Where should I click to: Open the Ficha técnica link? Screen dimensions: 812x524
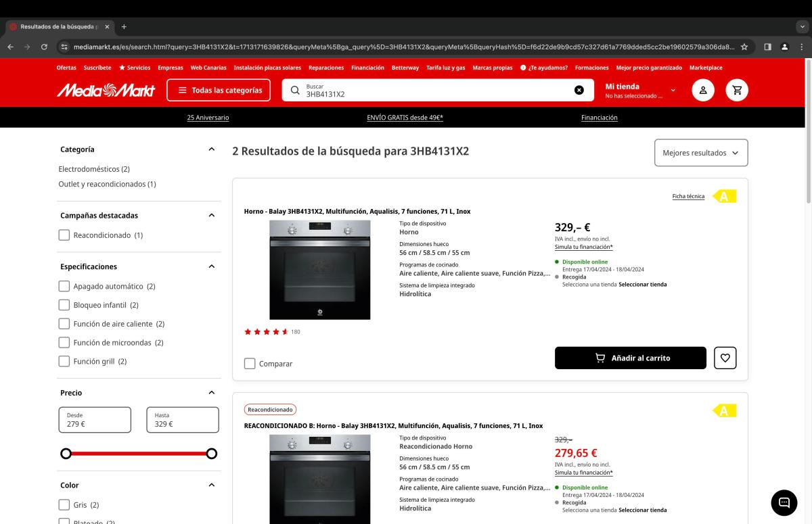pyautogui.click(x=688, y=197)
